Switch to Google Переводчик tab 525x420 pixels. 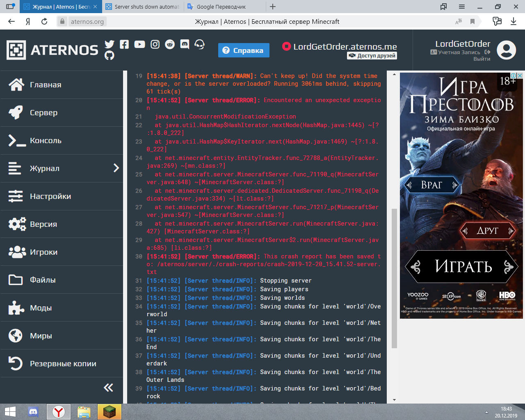click(224, 7)
